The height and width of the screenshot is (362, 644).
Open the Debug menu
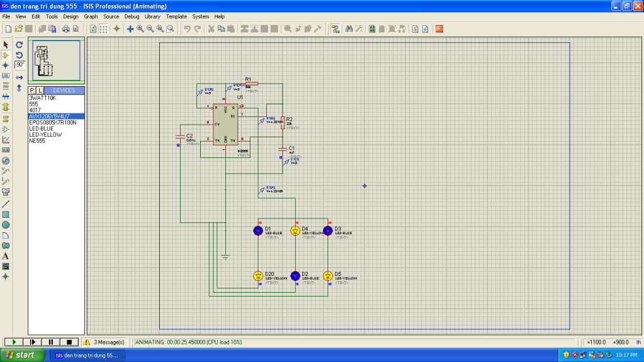pyautogui.click(x=132, y=16)
